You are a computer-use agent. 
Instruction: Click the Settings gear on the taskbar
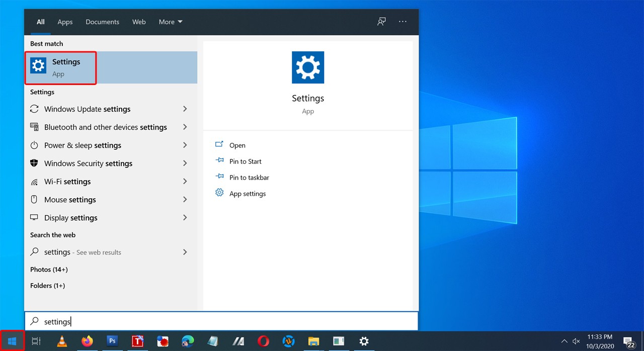click(364, 341)
